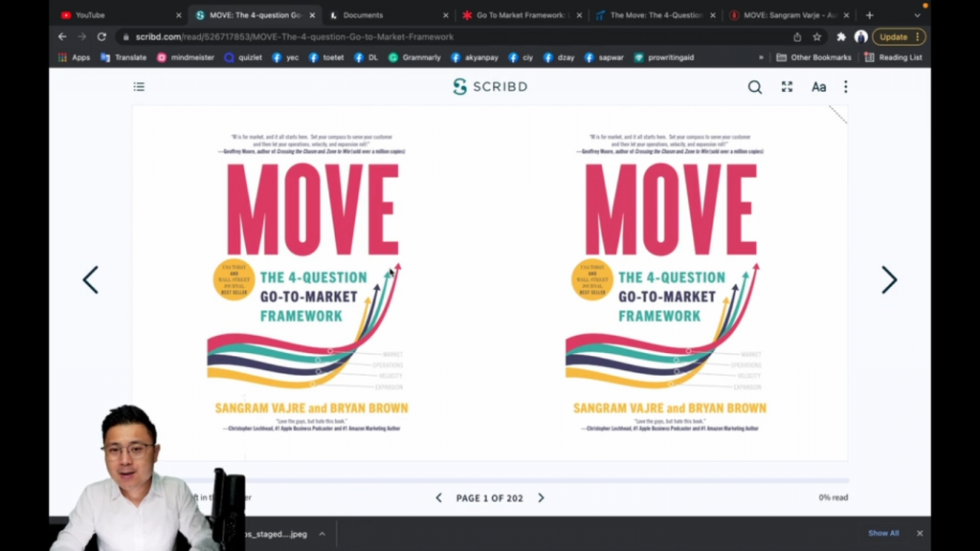Click the scribd.com address bar
This screenshot has width=980, height=551.
pos(453,37)
